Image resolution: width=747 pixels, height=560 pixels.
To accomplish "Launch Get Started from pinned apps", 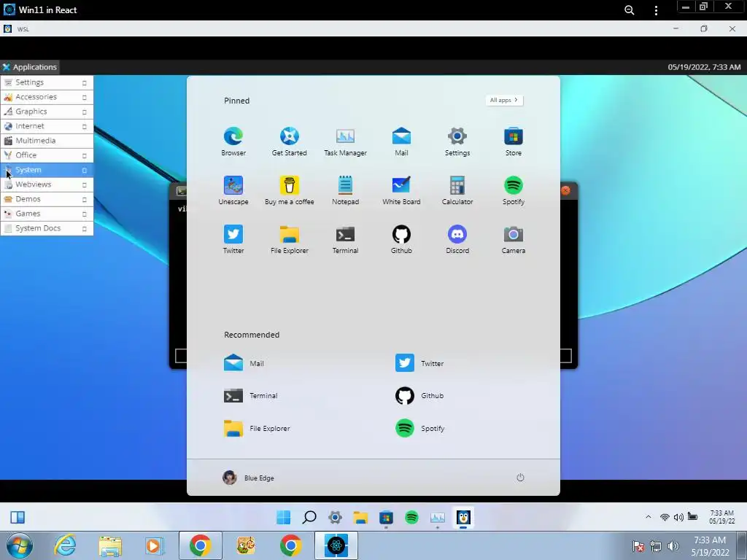I will tap(289, 141).
